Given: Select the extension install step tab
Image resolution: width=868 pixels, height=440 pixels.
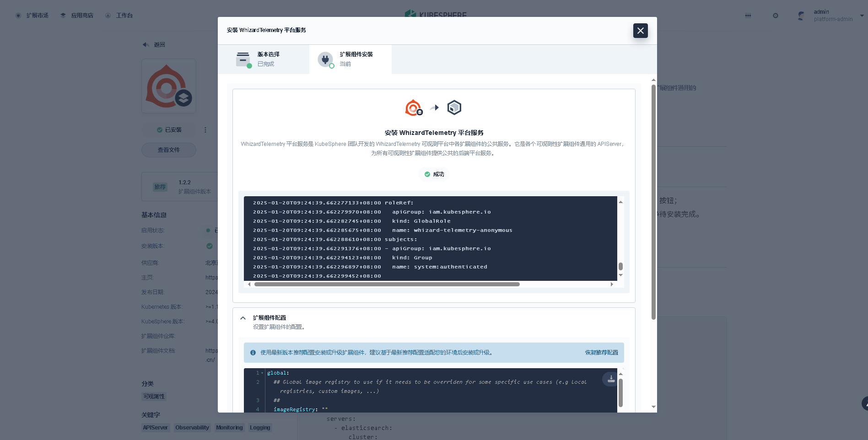Looking at the screenshot, I should (350, 59).
